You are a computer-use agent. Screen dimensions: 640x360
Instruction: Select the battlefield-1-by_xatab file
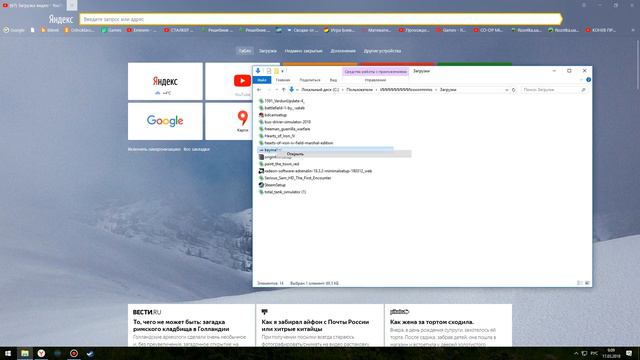(x=284, y=108)
